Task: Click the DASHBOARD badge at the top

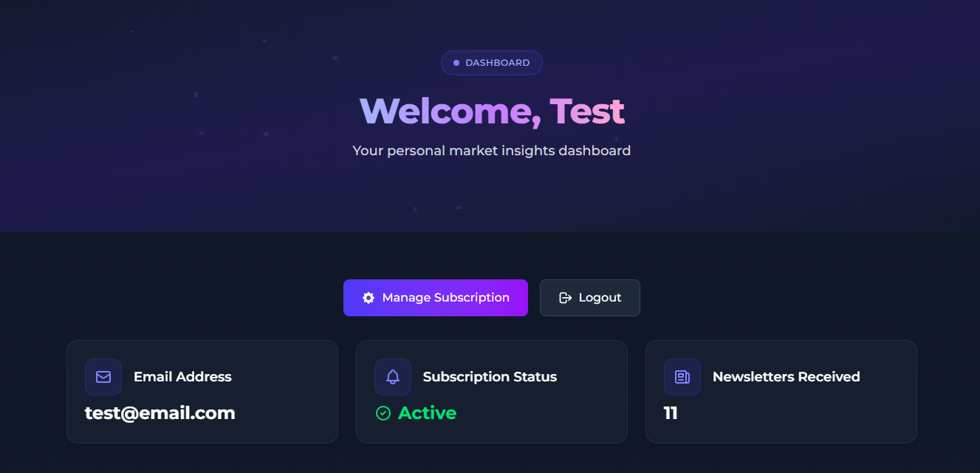Action: pos(492,63)
